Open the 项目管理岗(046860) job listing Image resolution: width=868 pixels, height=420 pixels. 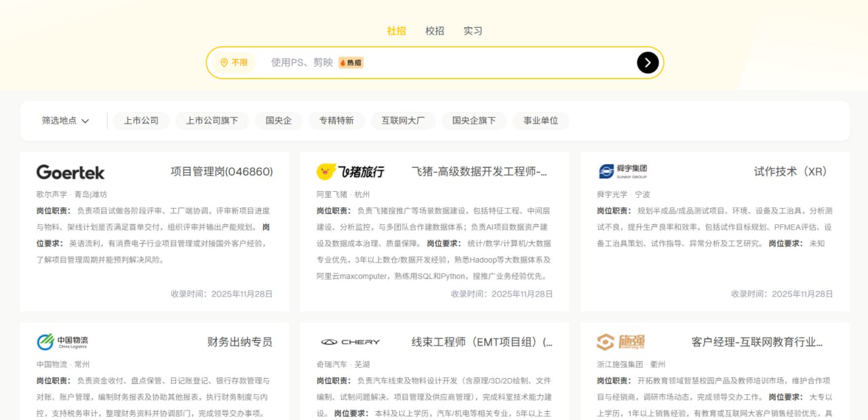[x=222, y=172]
